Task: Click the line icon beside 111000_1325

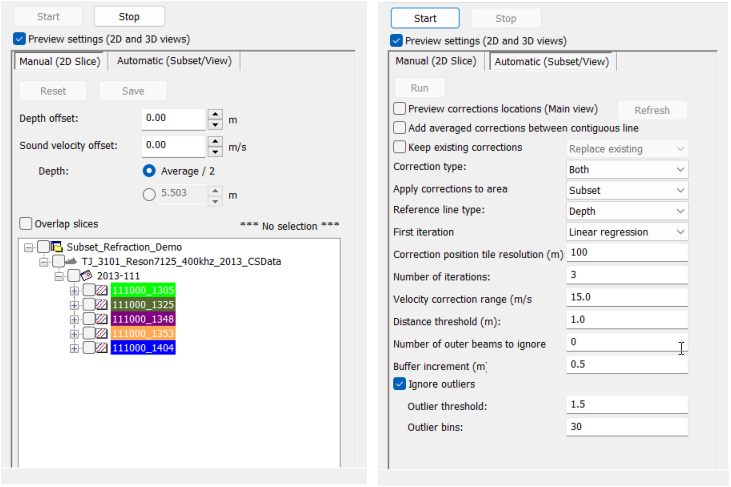Action: tap(102, 305)
